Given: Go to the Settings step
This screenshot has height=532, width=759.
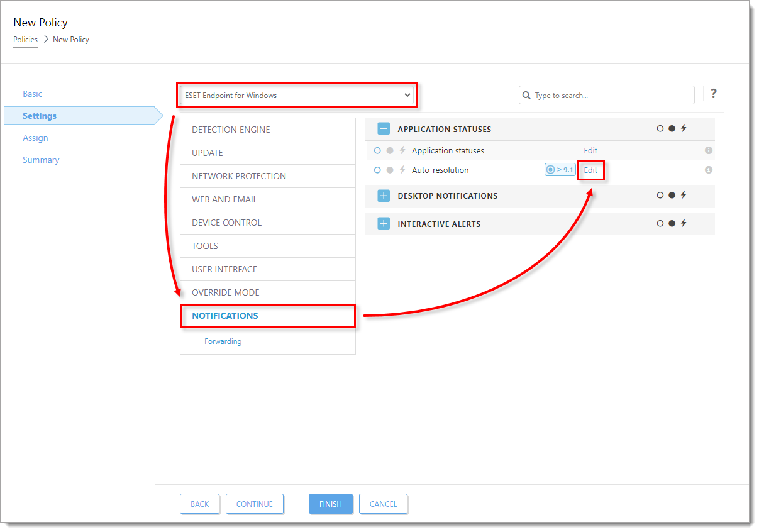Looking at the screenshot, I should coord(40,116).
